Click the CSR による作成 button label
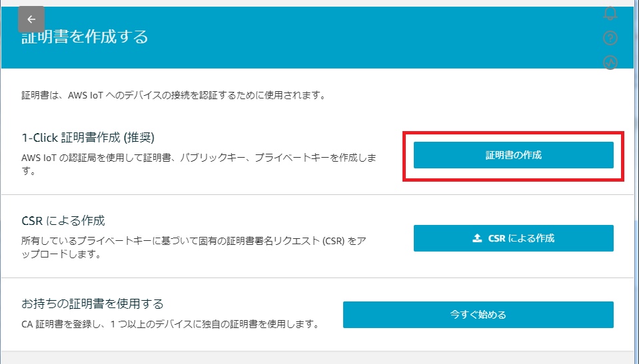The image size is (639, 364). pos(521,238)
